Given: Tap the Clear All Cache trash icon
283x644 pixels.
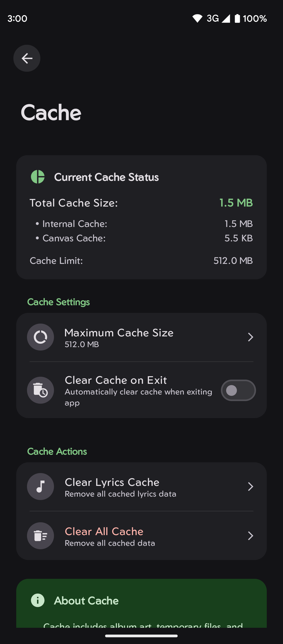Looking at the screenshot, I should tap(40, 536).
